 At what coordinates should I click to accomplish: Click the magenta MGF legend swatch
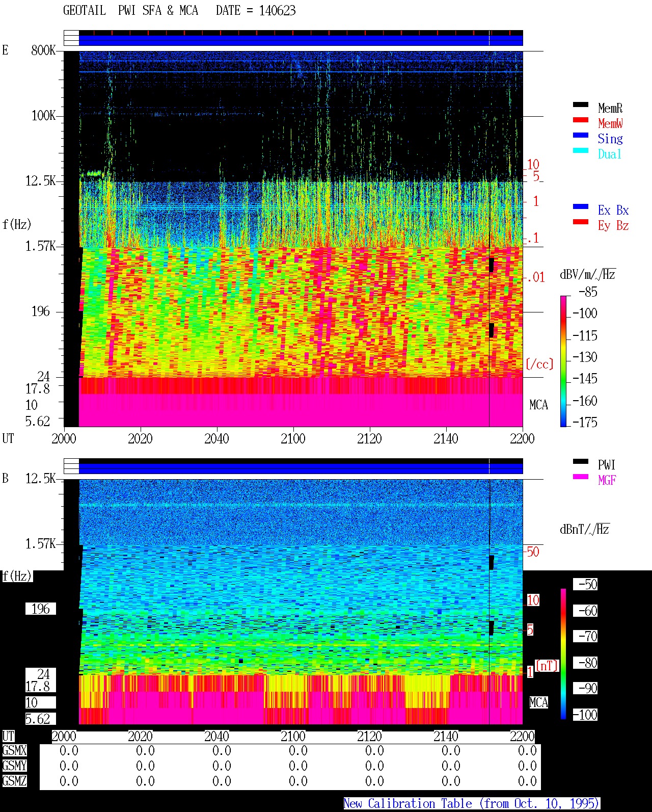pos(581,477)
